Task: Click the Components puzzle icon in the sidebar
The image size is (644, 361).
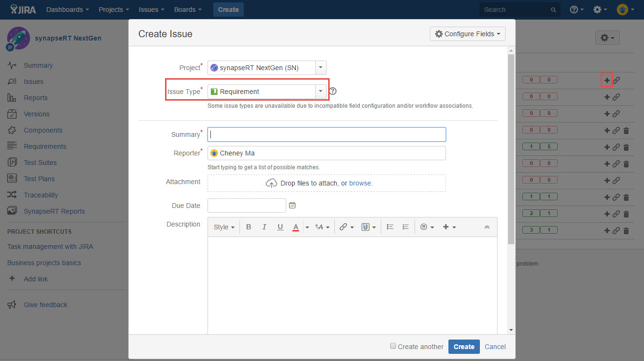Action: (x=12, y=130)
